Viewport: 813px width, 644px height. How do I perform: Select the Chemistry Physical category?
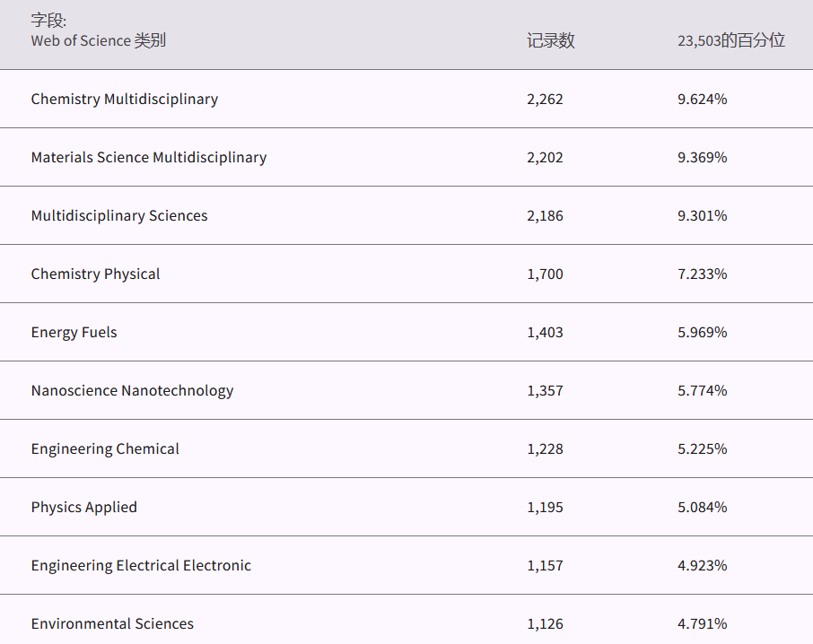pos(95,274)
